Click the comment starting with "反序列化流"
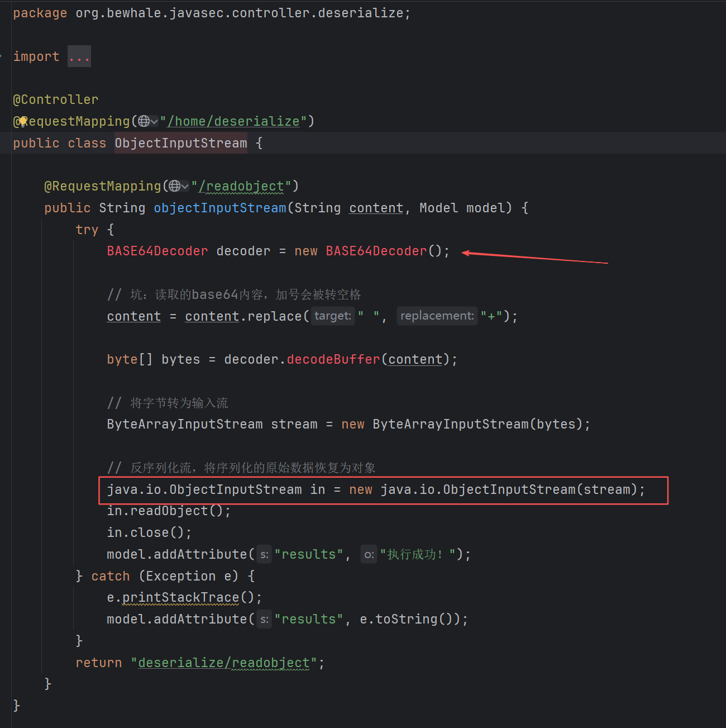Screen dimensions: 726x728 [241, 468]
